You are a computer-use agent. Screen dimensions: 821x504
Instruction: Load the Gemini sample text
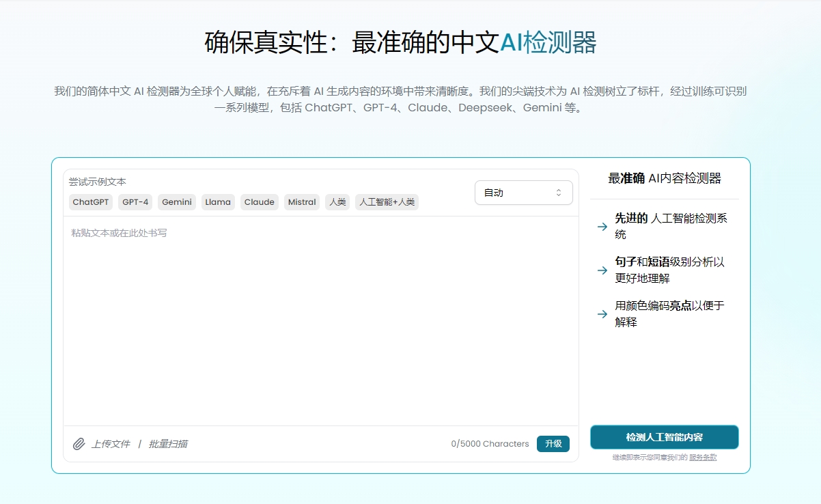pos(177,202)
